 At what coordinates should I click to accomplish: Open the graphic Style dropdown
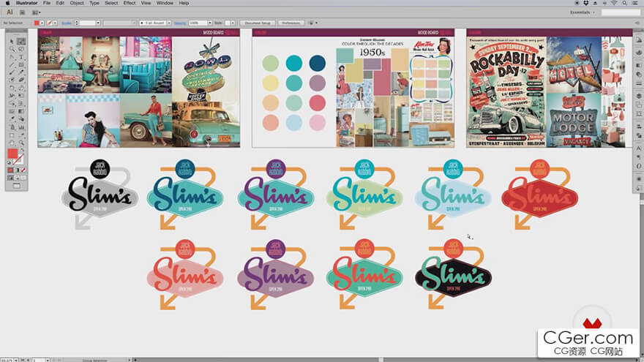233,23
